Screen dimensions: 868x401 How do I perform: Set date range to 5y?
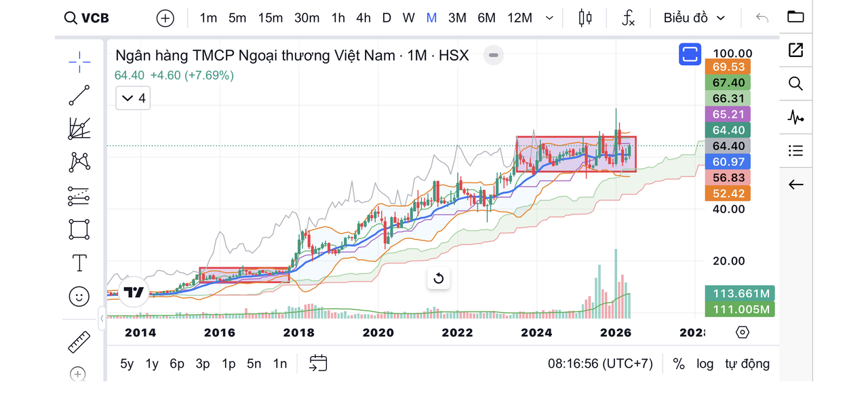coord(127,364)
